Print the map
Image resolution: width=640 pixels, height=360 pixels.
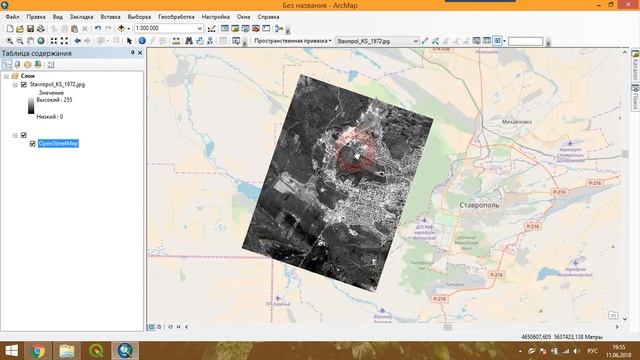coord(41,29)
